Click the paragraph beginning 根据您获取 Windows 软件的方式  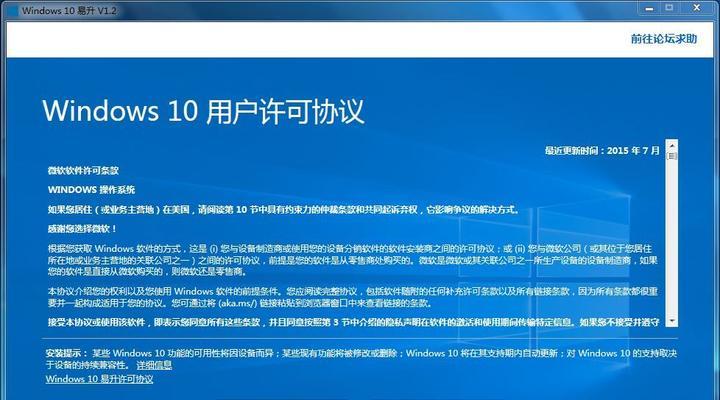coord(353,260)
